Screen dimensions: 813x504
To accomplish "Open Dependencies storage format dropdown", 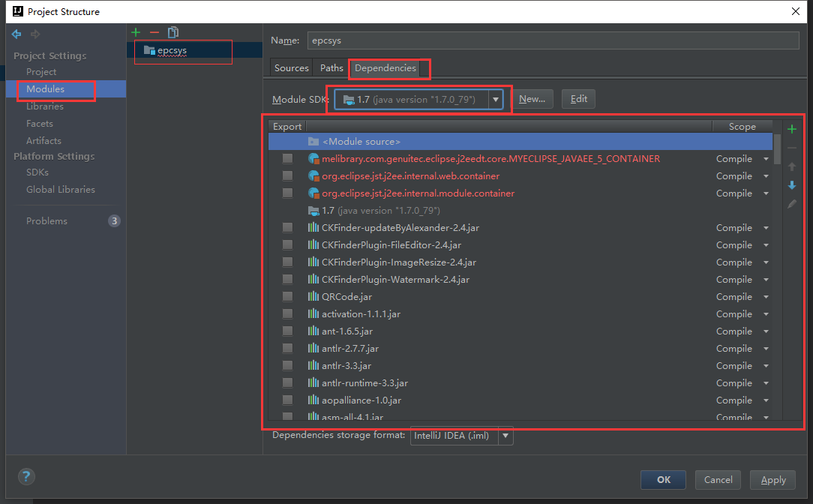I will coord(506,436).
